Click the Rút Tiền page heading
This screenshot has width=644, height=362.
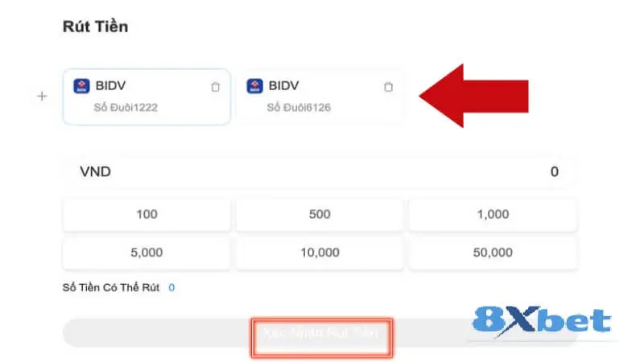tap(95, 27)
